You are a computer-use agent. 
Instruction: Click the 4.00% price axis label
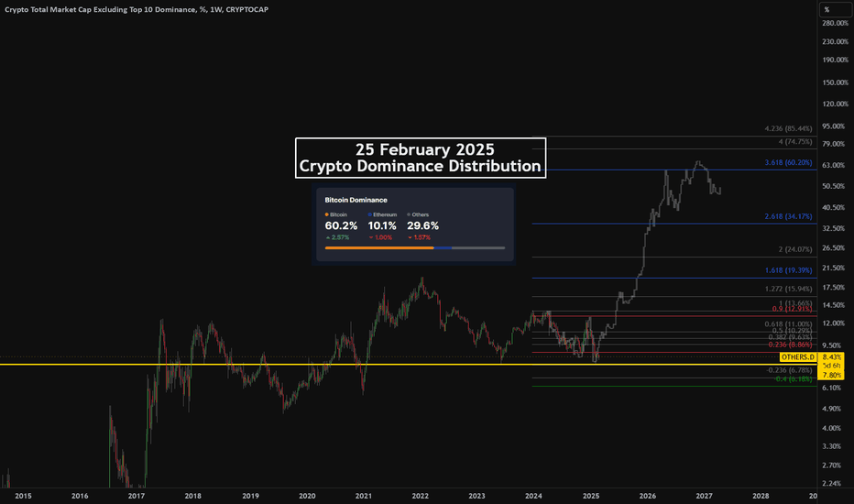(x=832, y=428)
